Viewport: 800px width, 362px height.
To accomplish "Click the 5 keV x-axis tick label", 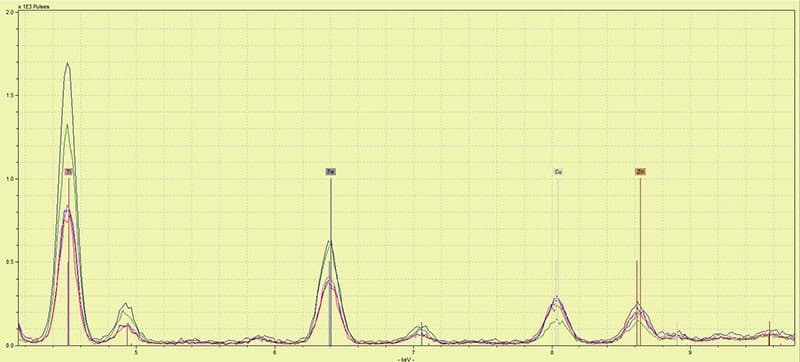I will tap(136, 351).
